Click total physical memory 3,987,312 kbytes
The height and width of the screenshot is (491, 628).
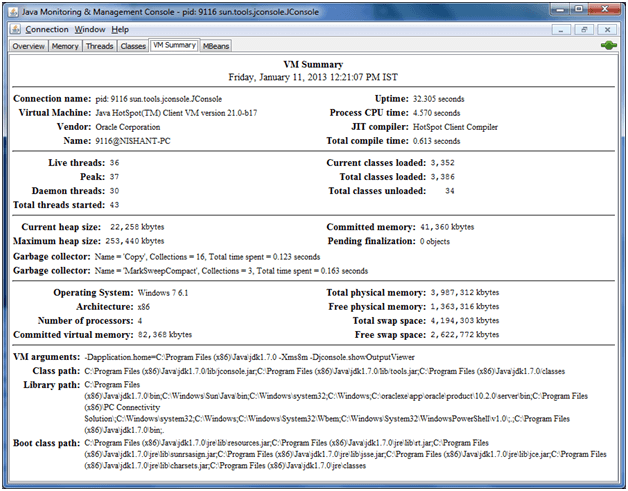pyautogui.click(x=465, y=293)
